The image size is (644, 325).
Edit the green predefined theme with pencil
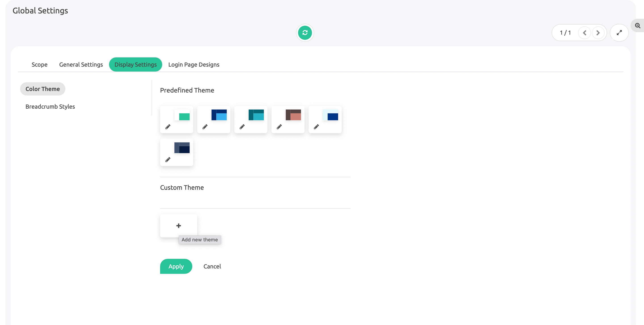click(168, 127)
